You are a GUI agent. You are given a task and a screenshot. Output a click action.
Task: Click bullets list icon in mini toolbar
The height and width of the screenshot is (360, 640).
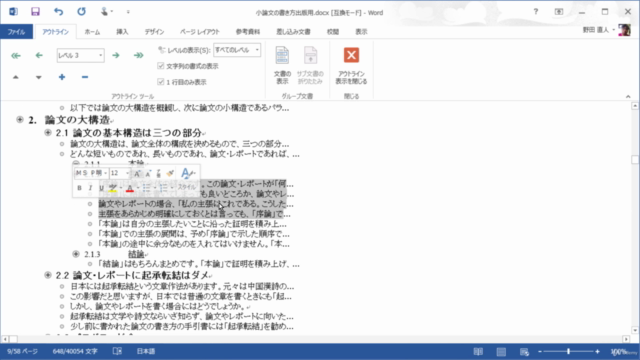click(147, 188)
